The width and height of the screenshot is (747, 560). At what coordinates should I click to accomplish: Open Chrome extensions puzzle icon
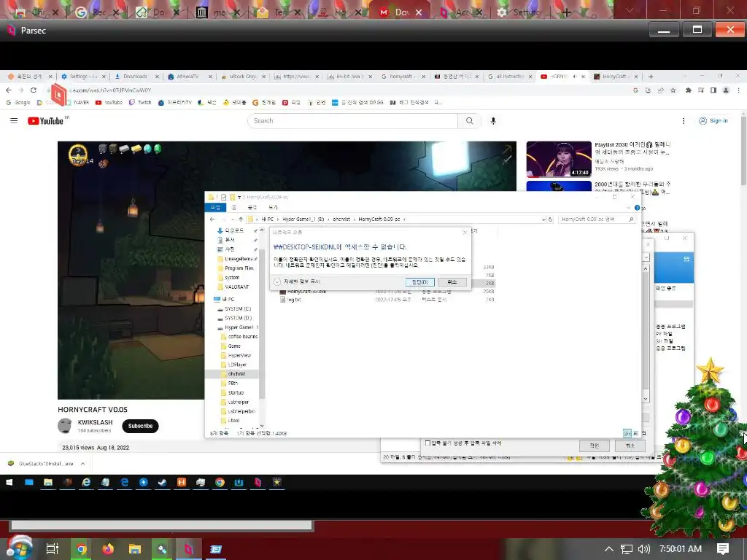pos(688,90)
